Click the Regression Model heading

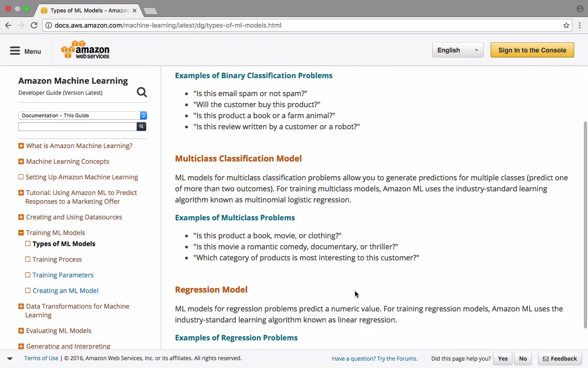coord(211,290)
